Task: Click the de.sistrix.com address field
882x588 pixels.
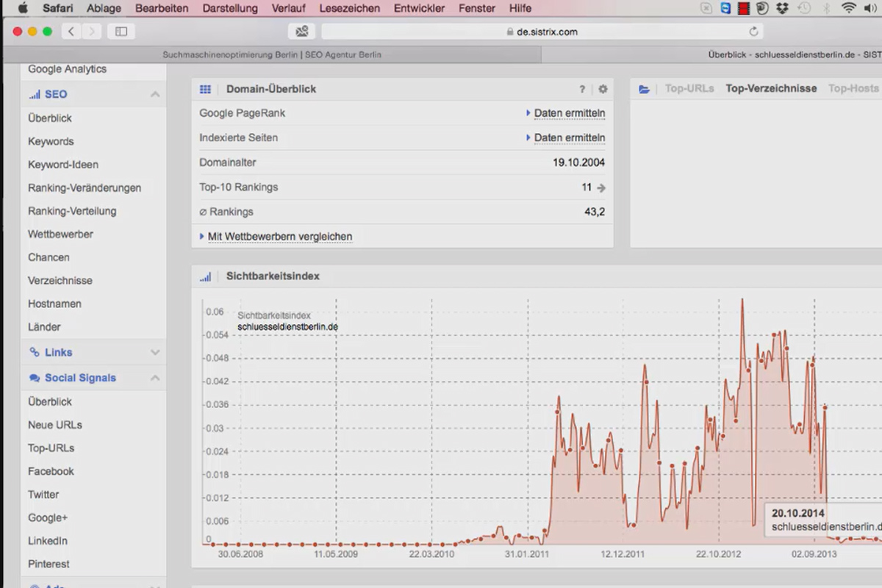Action: (542, 32)
